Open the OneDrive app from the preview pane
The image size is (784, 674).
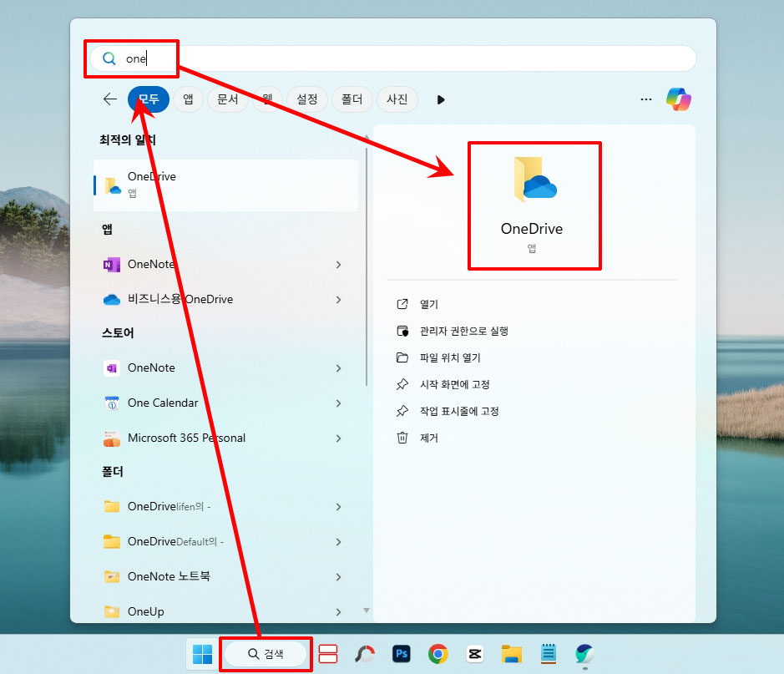coord(534,205)
